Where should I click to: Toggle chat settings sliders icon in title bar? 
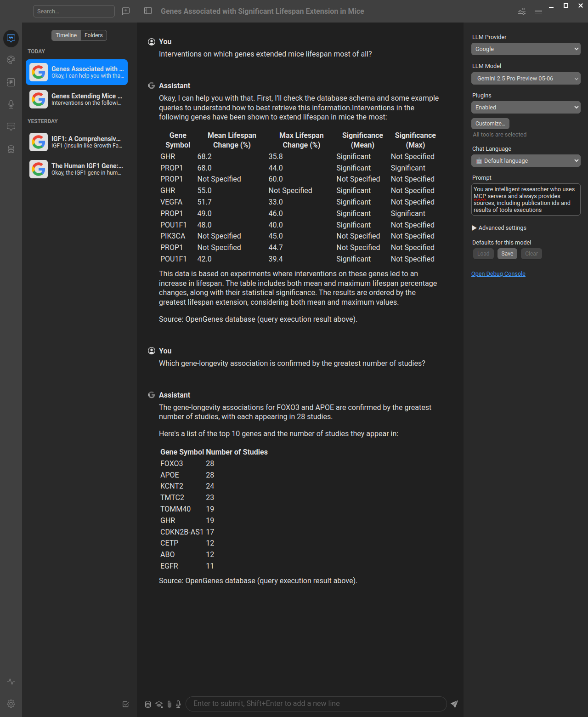(522, 11)
